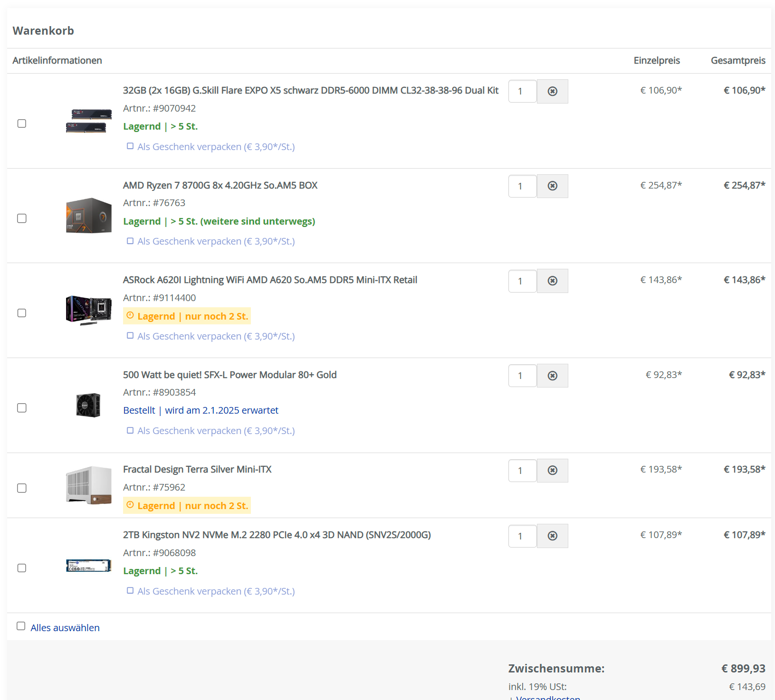The width and height of the screenshot is (775, 700).
Task: Tick the Alles auswählen checkbox
Action: tap(21, 626)
